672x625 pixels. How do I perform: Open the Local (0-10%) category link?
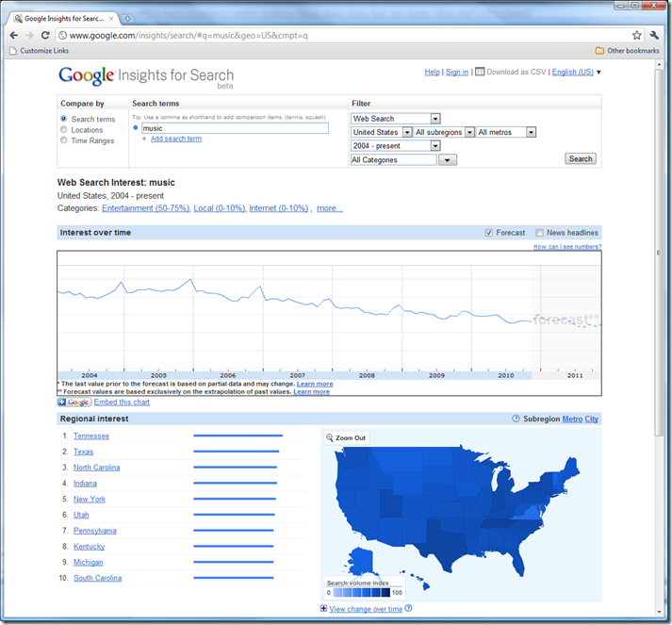(220, 208)
